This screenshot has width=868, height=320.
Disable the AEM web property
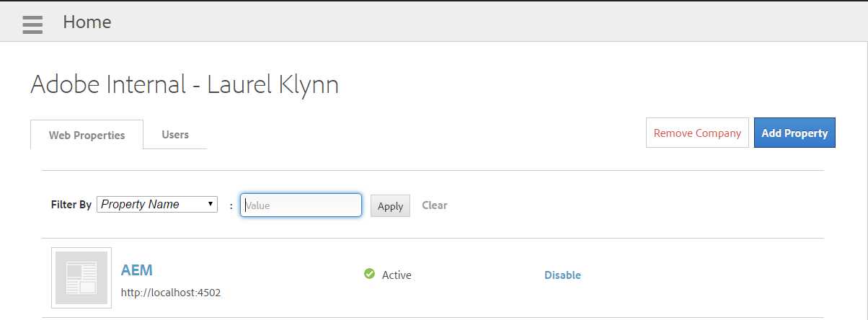pyautogui.click(x=562, y=275)
